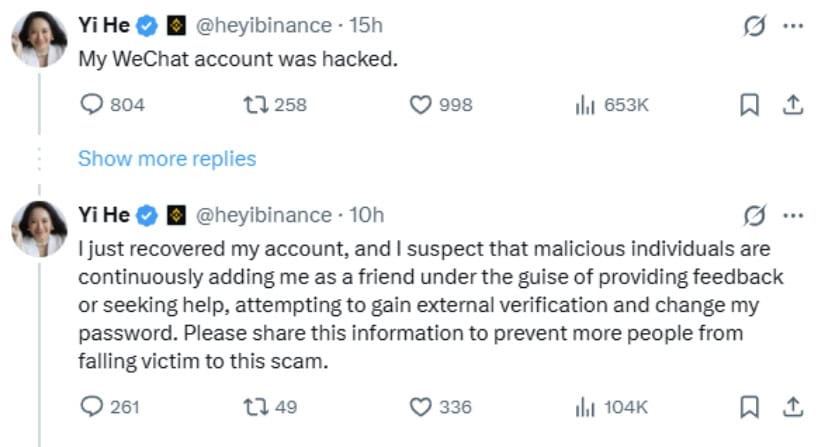View analytics of the 653K views tweet
The image size is (825, 447).
coord(585,105)
